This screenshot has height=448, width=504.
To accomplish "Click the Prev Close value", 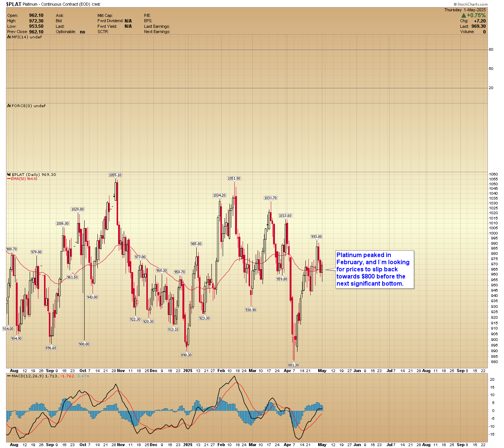I will [36, 32].
